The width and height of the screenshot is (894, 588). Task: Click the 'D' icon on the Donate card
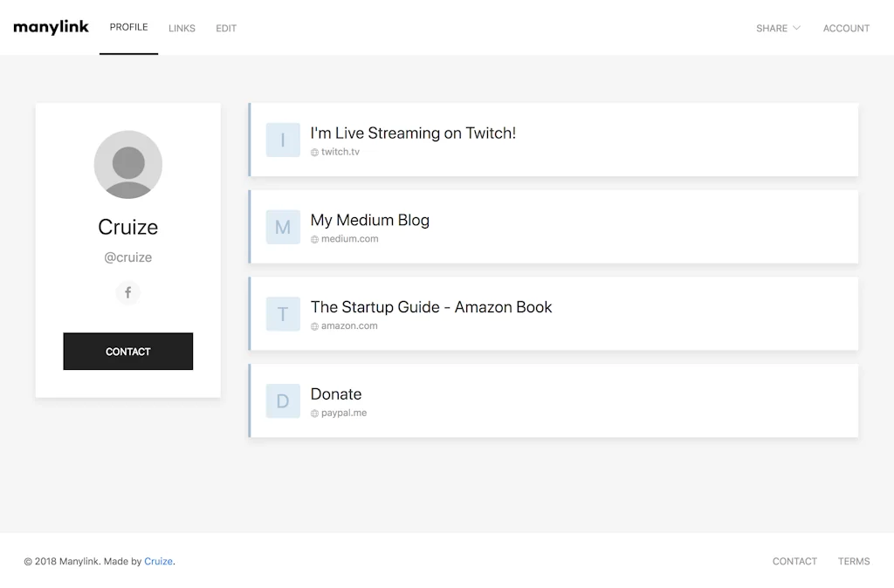point(282,400)
